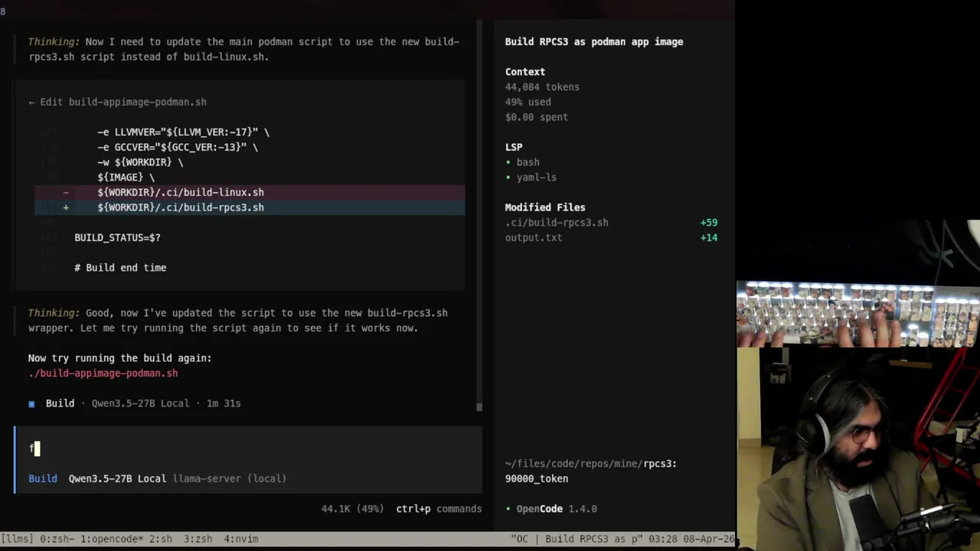980x551 pixels.
Task: Click the 44.1K (49%) context indicator
Action: coord(352,509)
